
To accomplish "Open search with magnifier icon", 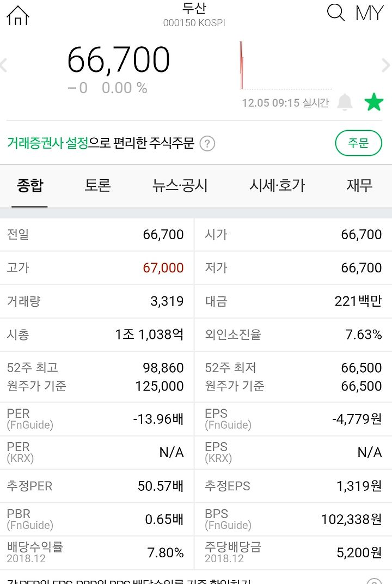I will 336,13.
